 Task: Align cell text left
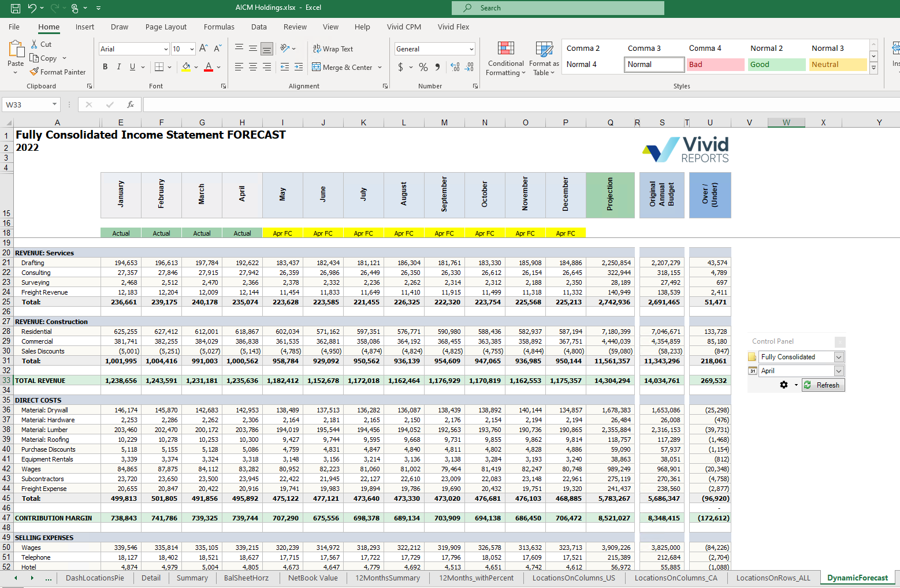[x=239, y=67]
